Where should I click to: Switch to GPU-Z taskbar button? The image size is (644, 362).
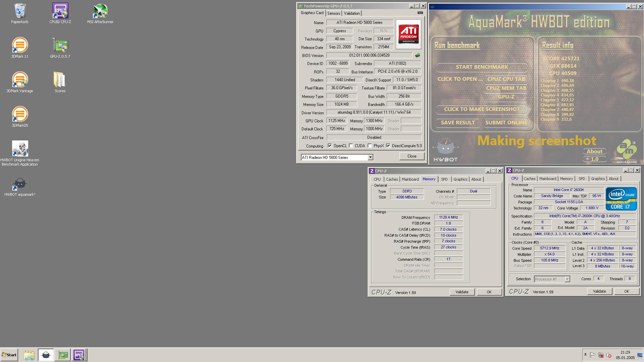click(x=63, y=355)
